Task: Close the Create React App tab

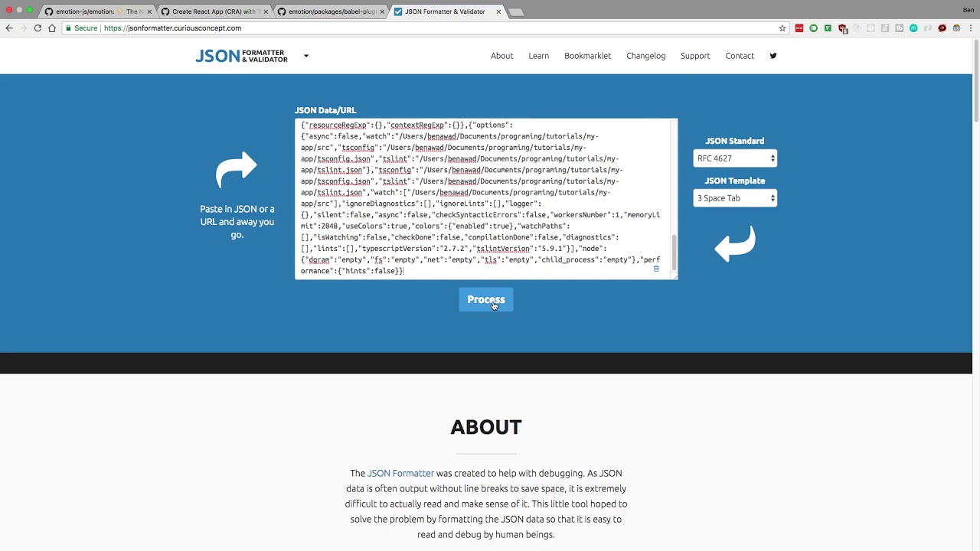Action: 266,11
